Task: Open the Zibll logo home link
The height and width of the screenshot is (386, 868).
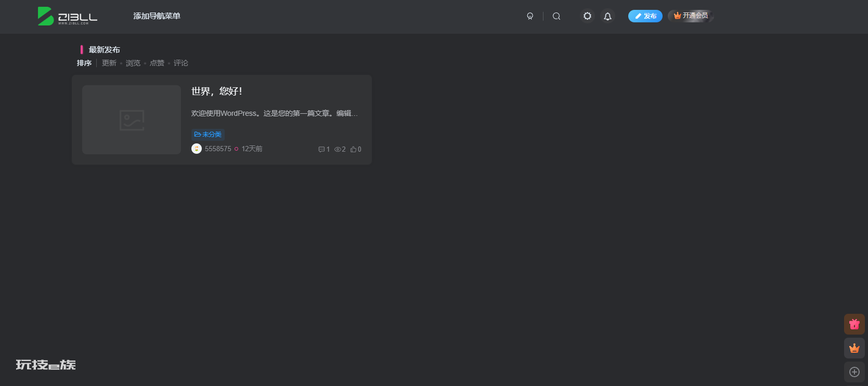Action: coord(68,16)
